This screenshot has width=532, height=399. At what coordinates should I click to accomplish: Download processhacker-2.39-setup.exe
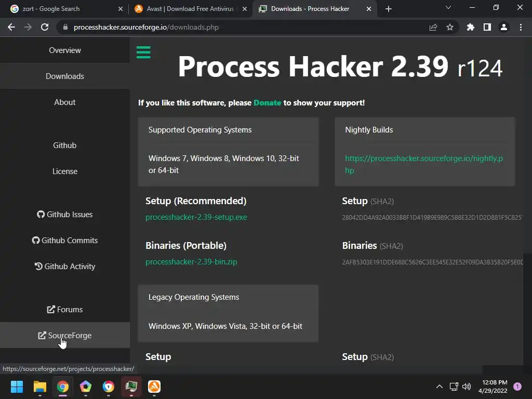tap(196, 217)
